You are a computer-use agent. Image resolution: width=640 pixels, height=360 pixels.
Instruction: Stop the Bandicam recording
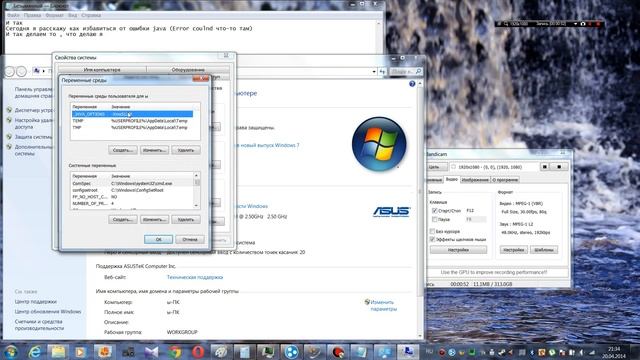tap(559, 167)
